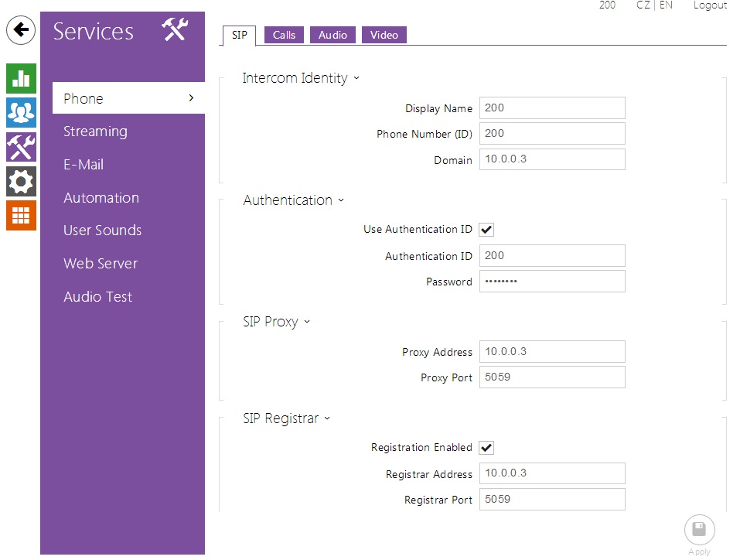The width and height of the screenshot is (740, 560).
Task: Open the Streaming menu item
Action: (x=95, y=131)
